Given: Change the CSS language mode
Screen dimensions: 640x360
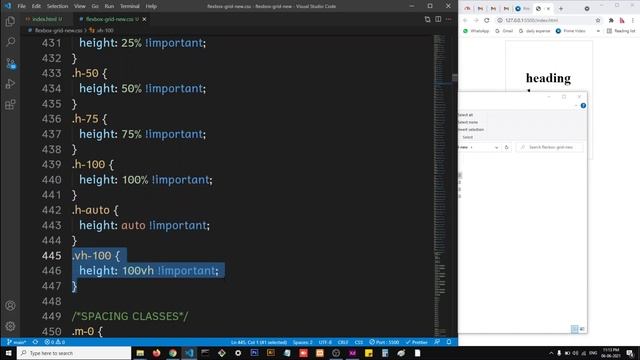Looking at the screenshot, I should click(359, 342).
